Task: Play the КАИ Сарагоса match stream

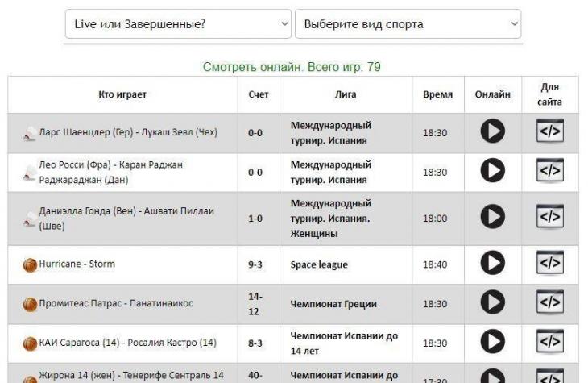Action: coord(492,343)
